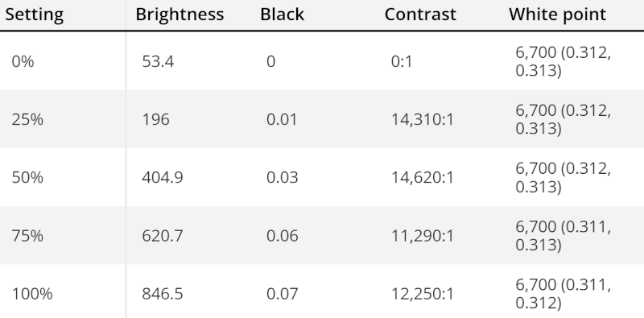Click the 14,310:1 contrast value

(422, 120)
